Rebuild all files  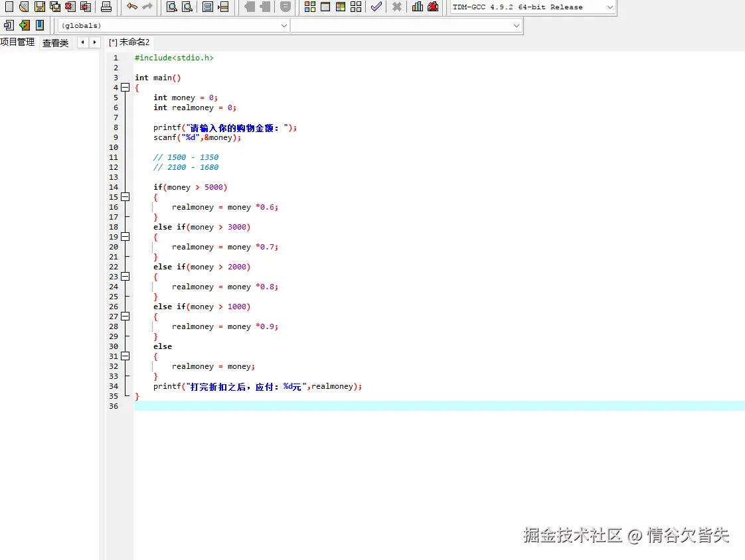pos(356,7)
